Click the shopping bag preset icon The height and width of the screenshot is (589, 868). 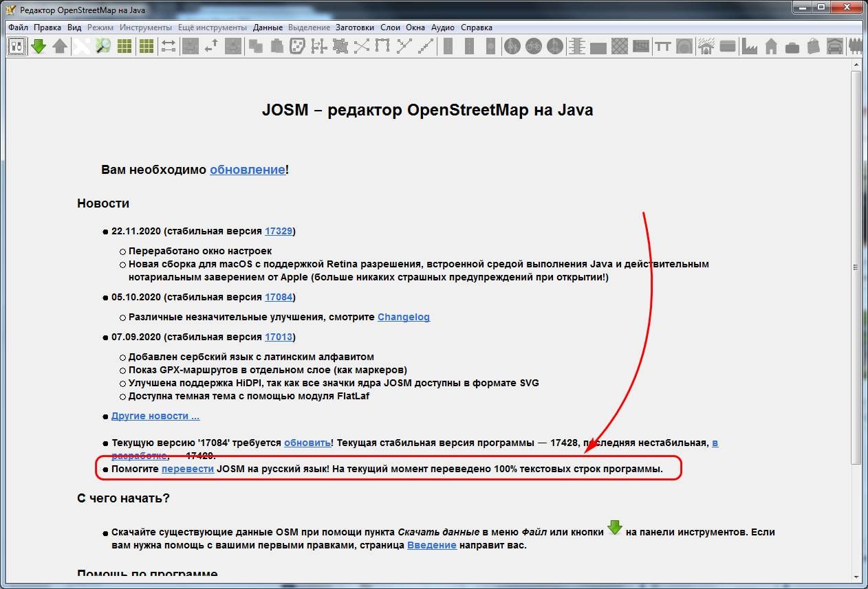(x=814, y=46)
